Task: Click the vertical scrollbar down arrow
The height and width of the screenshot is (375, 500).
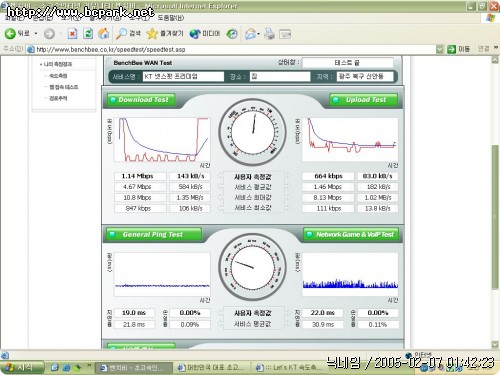Action: 495,344
